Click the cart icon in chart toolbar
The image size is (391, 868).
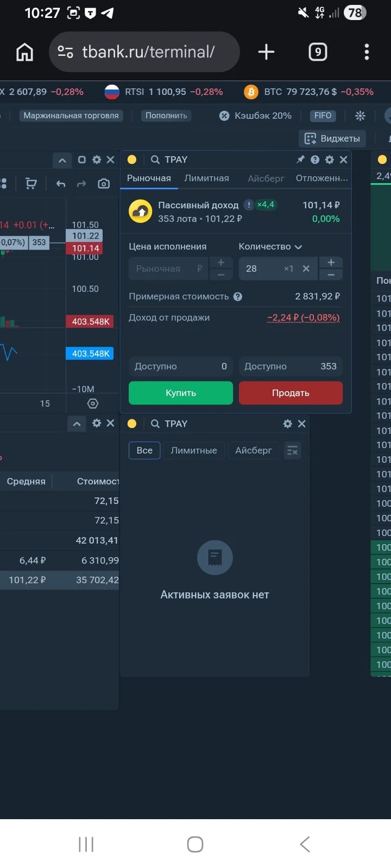coord(31,184)
